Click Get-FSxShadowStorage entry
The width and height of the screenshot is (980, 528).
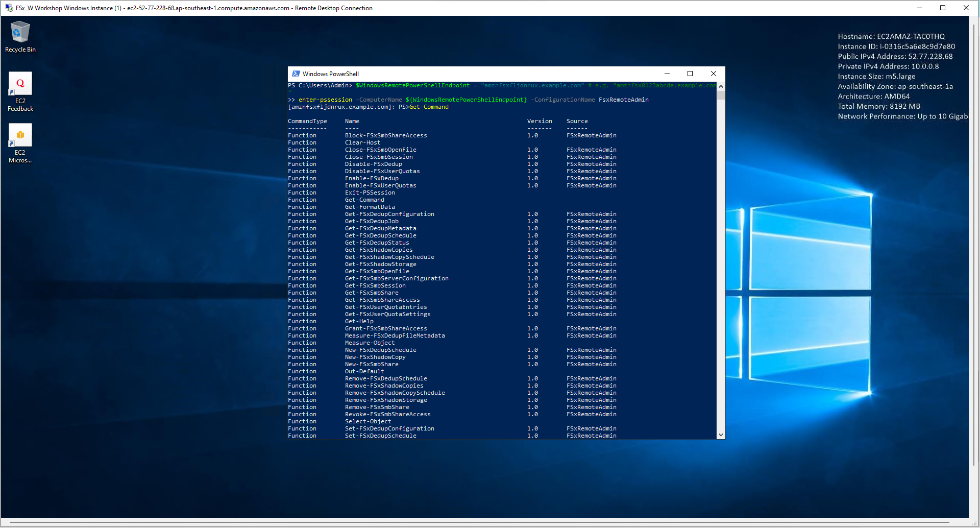pos(381,264)
